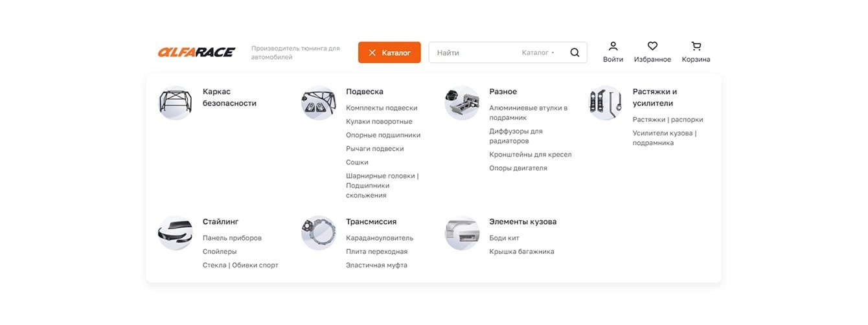Go to Опоры двигателя subcategory

(518, 168)
